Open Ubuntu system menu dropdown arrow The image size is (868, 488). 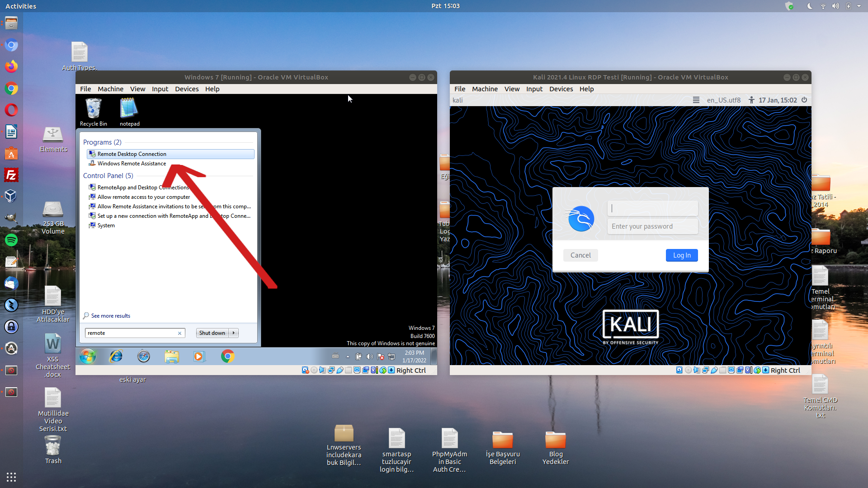(x=859, y=6)
